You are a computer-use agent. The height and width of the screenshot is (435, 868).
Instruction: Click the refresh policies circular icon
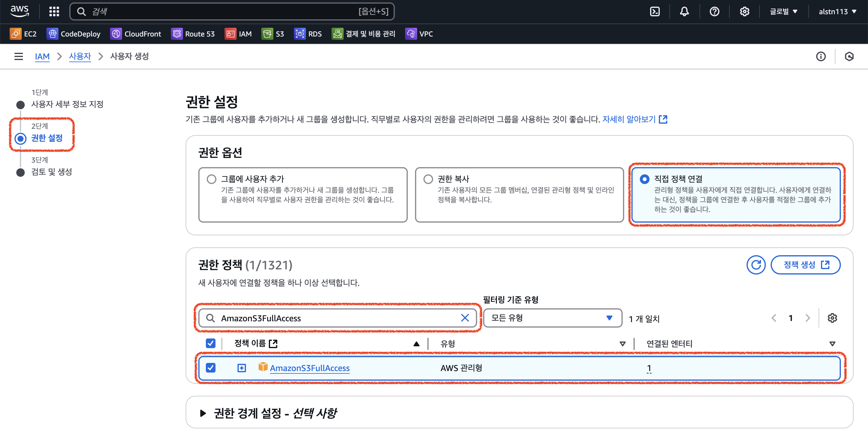tap(756, 265)
